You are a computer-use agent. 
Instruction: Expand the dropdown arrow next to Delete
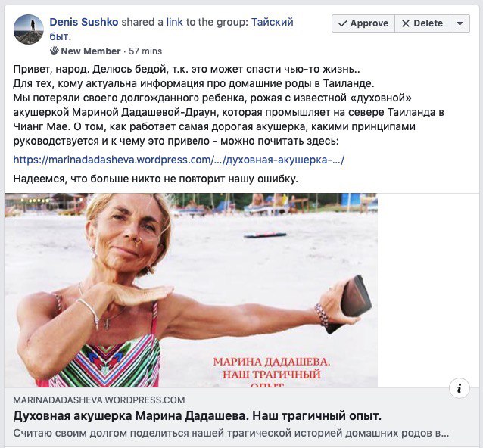pyautogui.click(x=460, y=23)
